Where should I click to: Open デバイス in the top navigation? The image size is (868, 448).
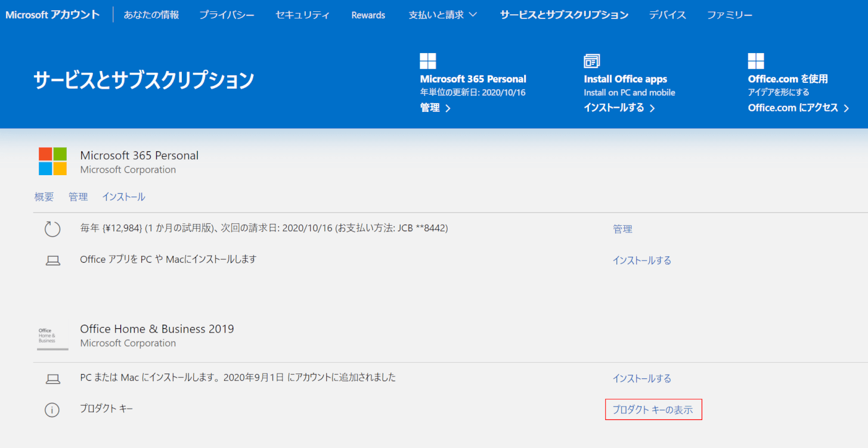[668, 15]
